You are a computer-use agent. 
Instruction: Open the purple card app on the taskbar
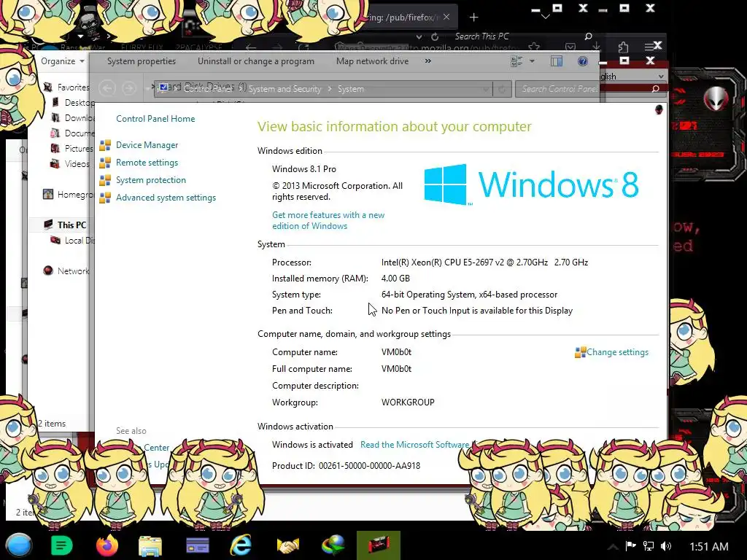click(197, 545)
